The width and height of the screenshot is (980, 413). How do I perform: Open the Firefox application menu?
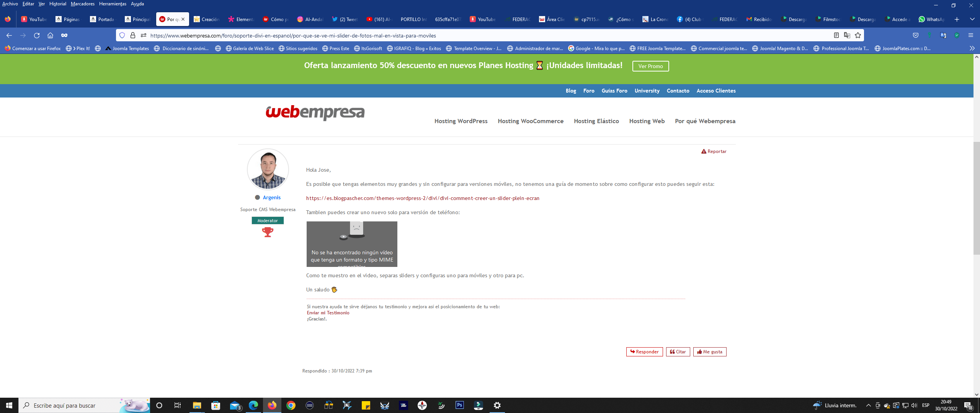pos(971,35)
